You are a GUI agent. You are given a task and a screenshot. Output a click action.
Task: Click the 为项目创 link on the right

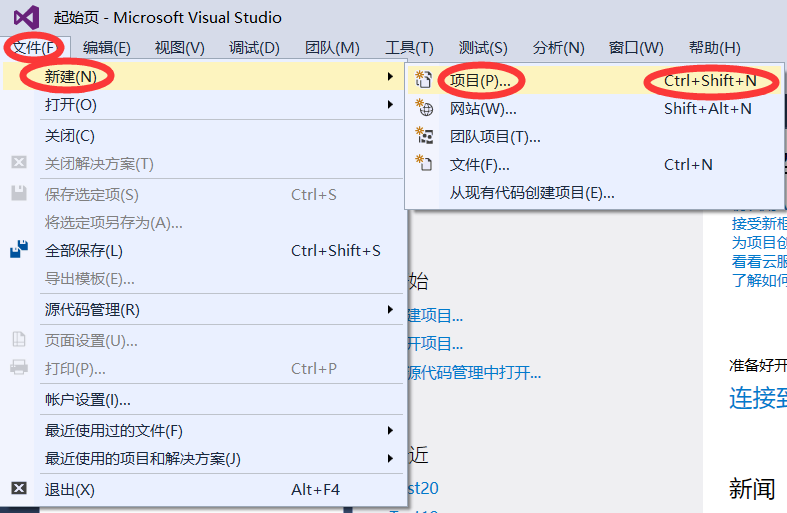click(759, 242)
